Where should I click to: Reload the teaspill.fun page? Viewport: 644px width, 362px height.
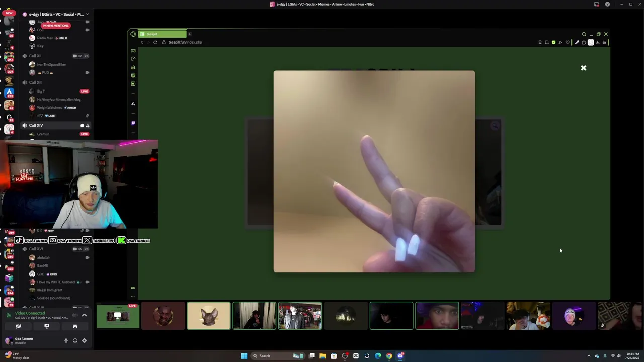[155, 42]
